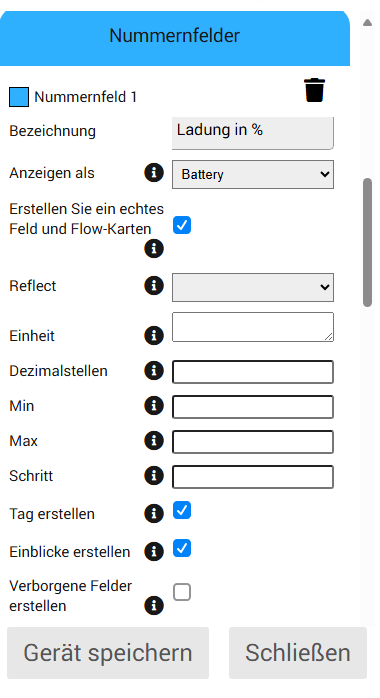Screen dimensions: 380x698
Task: Show info for Verborgene Felder erstellen
Action: (154, 606)
